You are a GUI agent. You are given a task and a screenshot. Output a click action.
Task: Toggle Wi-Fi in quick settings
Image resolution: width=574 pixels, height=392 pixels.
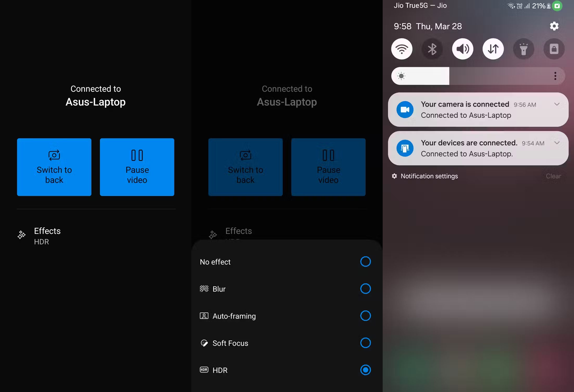pos(402,49)
